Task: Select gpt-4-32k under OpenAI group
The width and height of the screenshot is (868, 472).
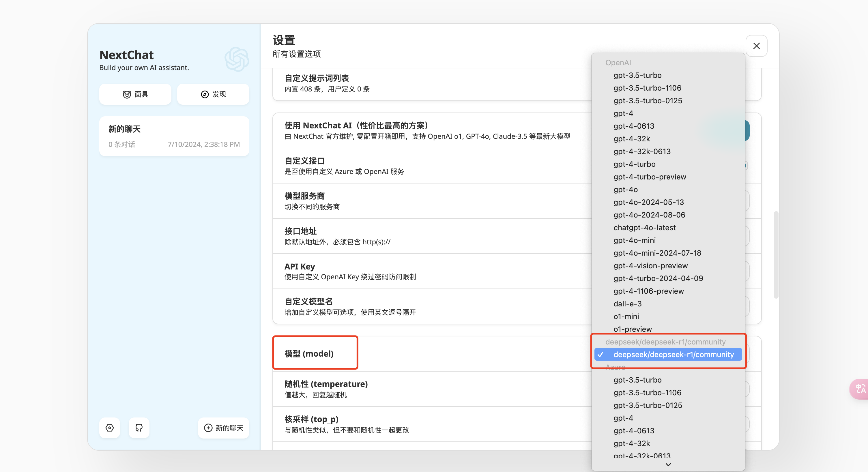Action: pos(668,139)
